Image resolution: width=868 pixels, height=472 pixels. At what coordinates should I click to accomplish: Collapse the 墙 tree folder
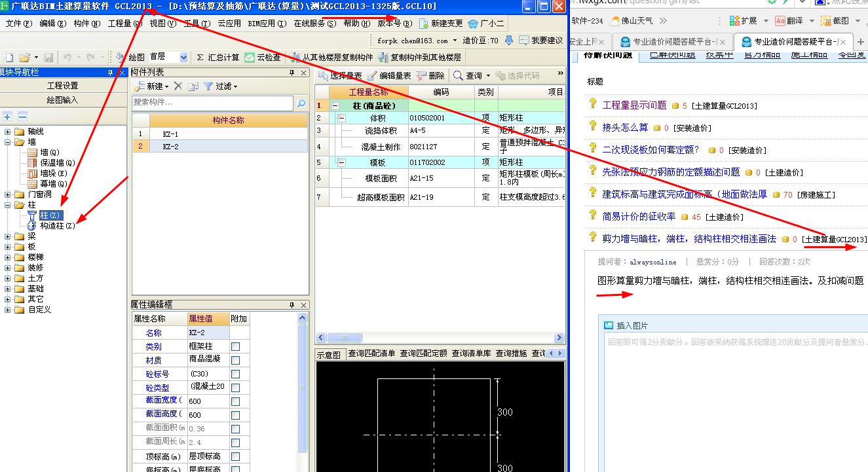8,142
